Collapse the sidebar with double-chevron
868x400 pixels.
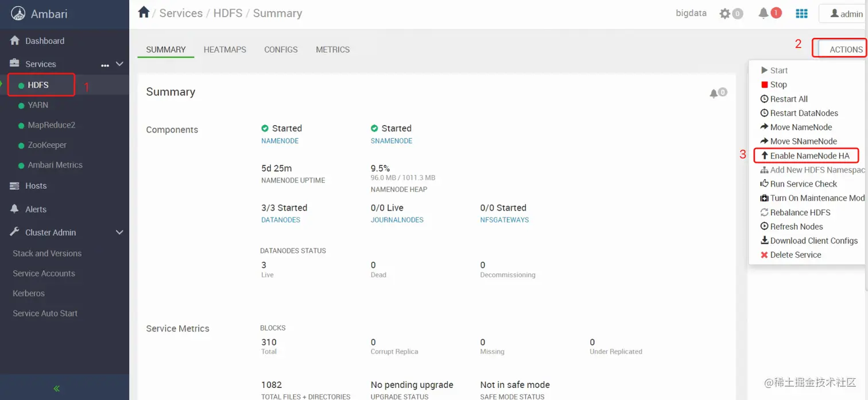point(57,389)
